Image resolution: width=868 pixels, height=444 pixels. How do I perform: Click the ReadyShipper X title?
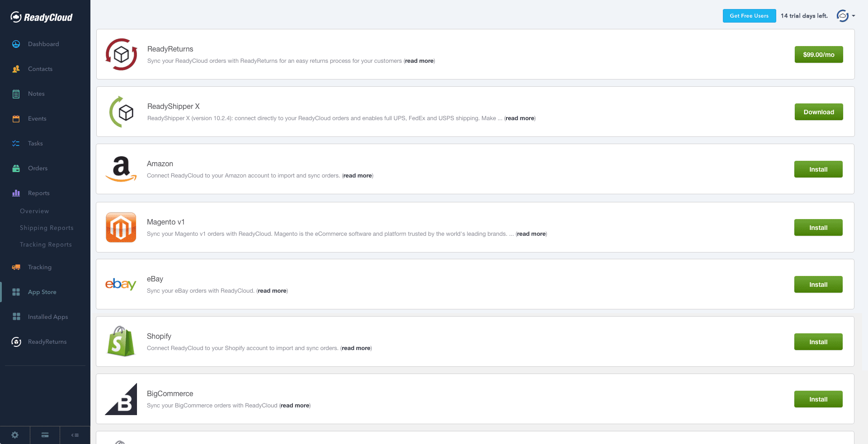point(174,106)
